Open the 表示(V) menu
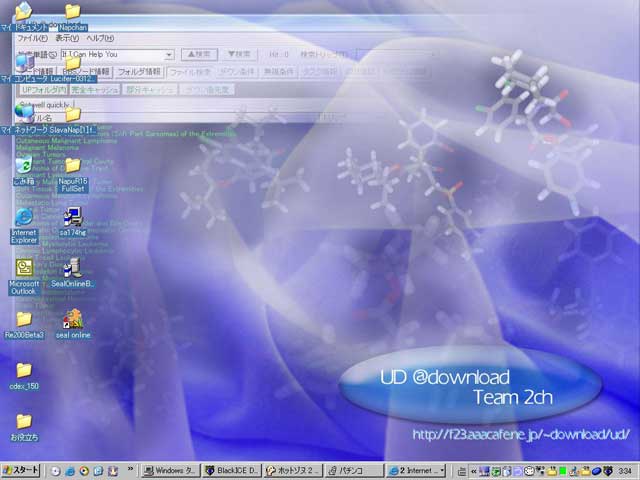Image resolution: width=640 pixels, height=480 pixels. tap(68, 38)
